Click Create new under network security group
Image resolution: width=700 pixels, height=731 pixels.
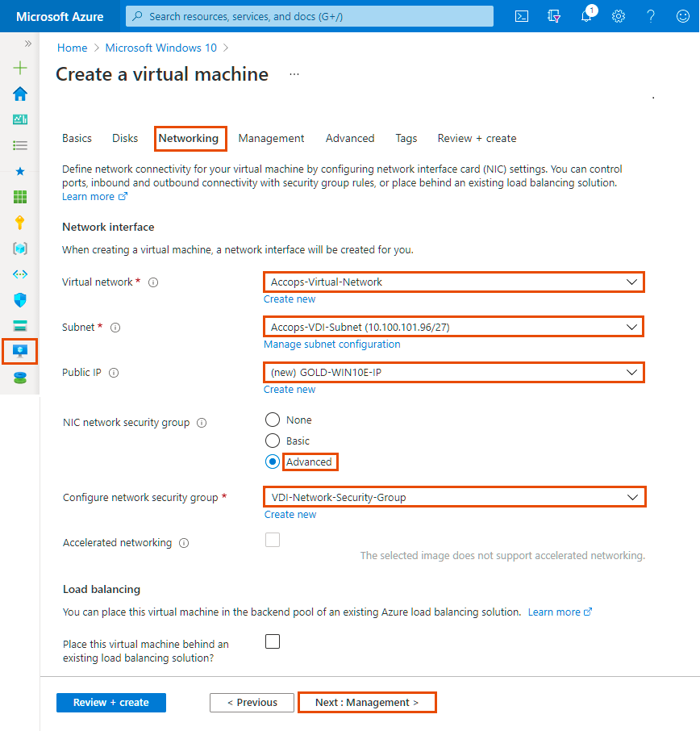[x=290, y=515]
